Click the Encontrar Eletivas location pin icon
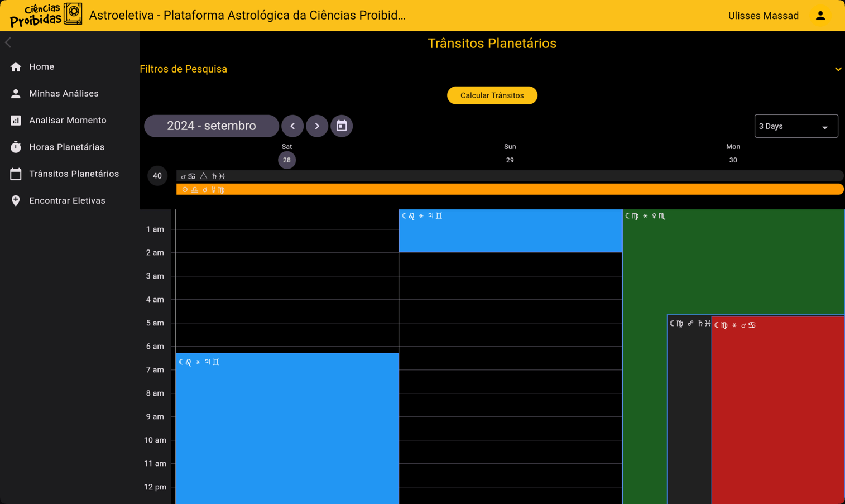Viewport: 845px width, 504px height. (16, 201)
